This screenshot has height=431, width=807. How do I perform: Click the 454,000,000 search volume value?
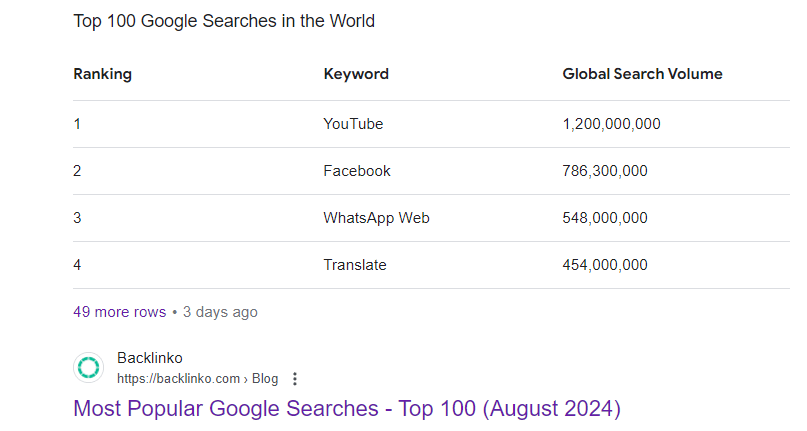point(605,265)
